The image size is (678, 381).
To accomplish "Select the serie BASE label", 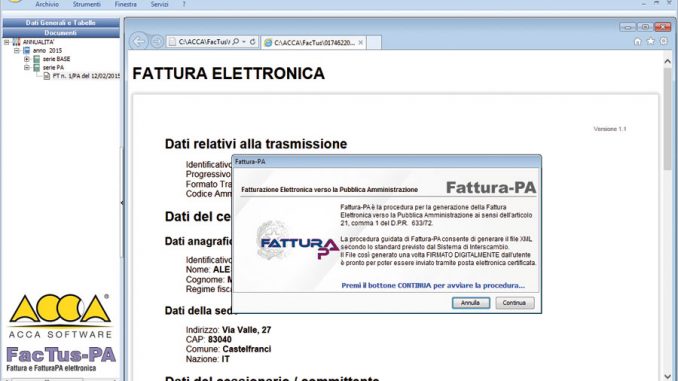I will pyautogui.click(x=56, y=59).
